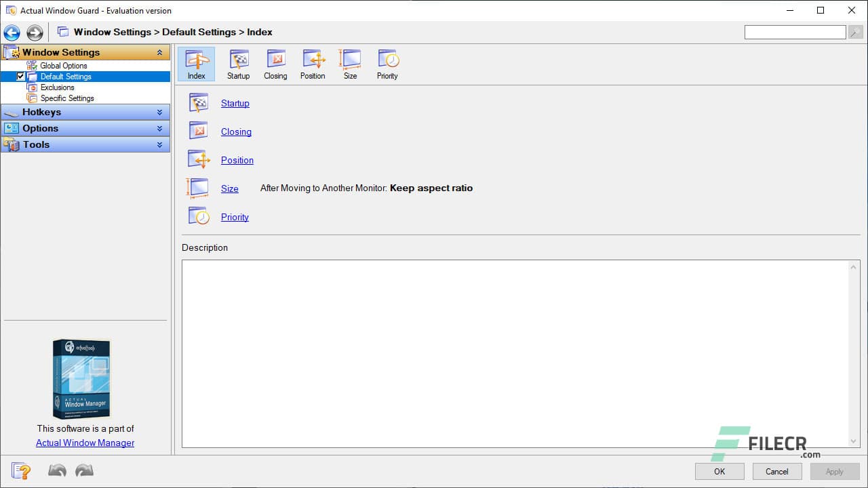The image size is (868, 488).
Task: Expand the Hotkeys panel chevron
Action: click(159, 113)
